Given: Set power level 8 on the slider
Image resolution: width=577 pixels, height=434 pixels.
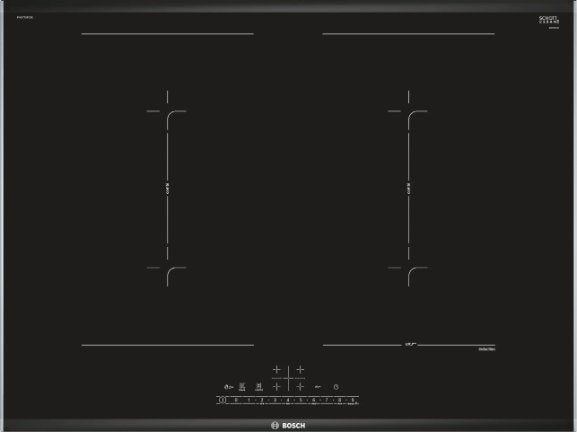Looking at the screenshot, I should [340, 400].
